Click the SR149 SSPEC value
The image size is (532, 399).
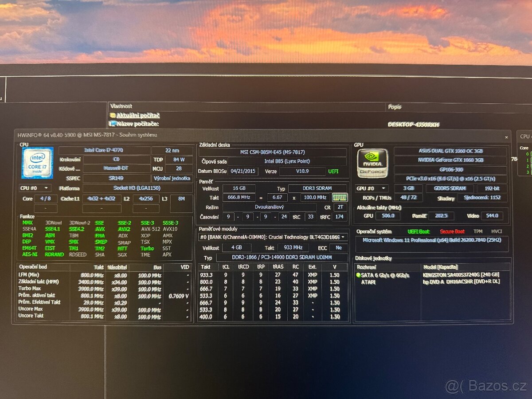click(x=116, y=178)
